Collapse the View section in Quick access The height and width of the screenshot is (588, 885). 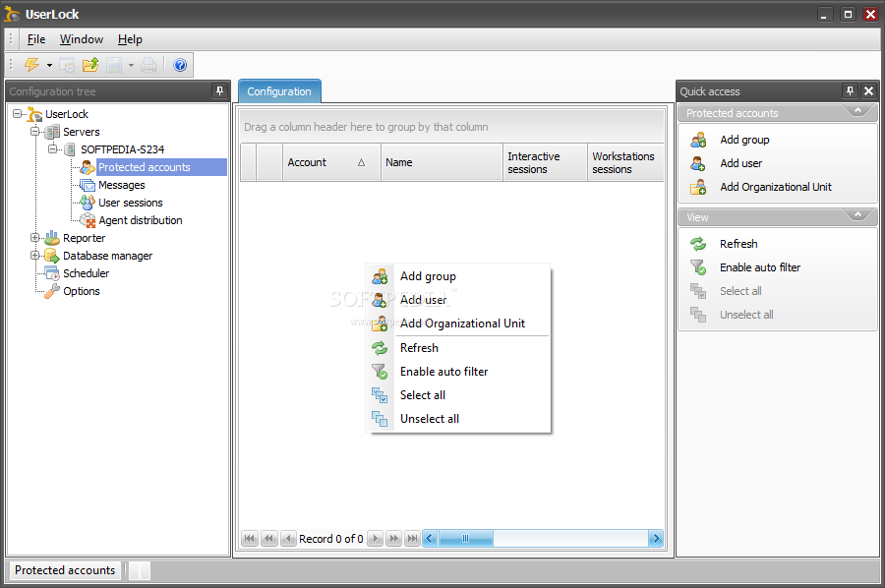coord(857,214)
